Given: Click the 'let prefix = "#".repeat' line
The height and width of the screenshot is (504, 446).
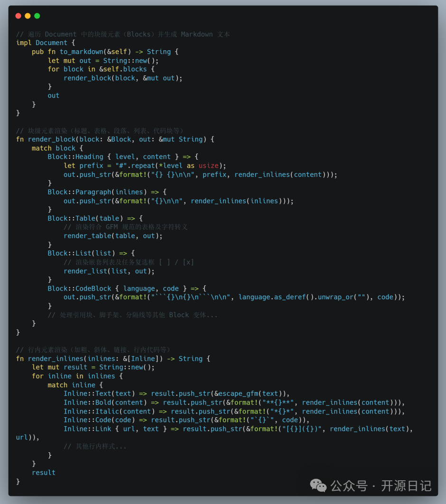Looking at the screenshot, I should click(145, 165).
